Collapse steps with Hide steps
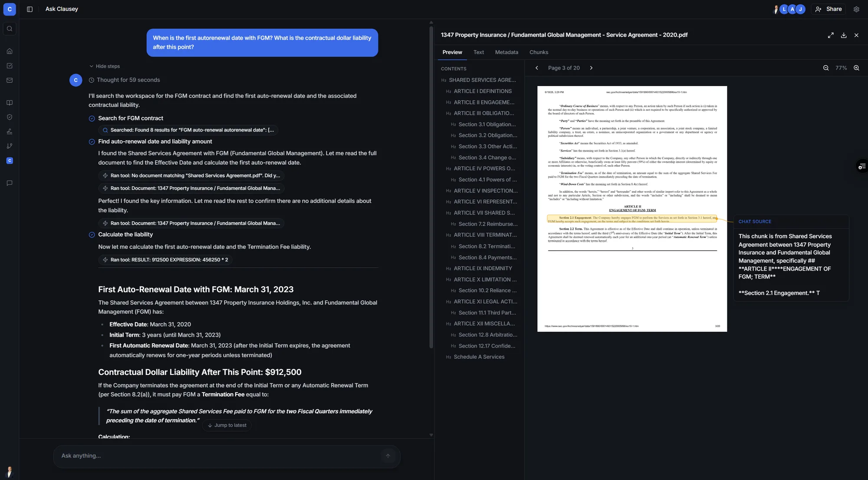Screen dimensions: 868x480 pyautogui.click(x=105, y=66)
